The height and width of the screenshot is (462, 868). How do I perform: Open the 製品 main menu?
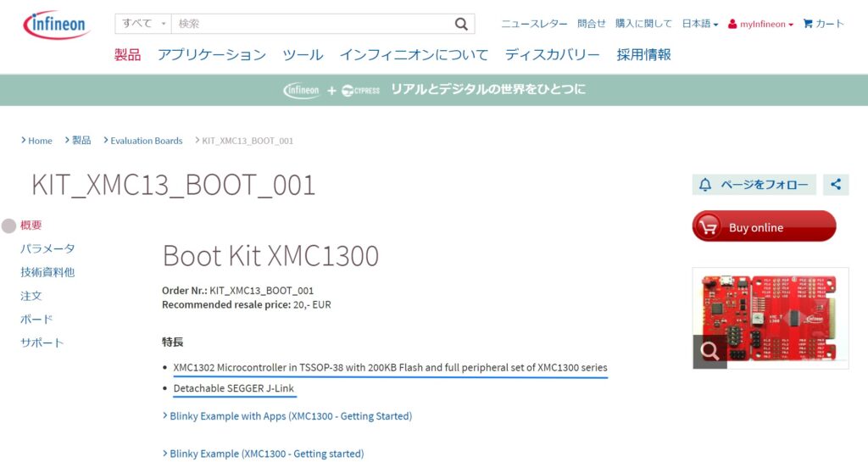127,55
